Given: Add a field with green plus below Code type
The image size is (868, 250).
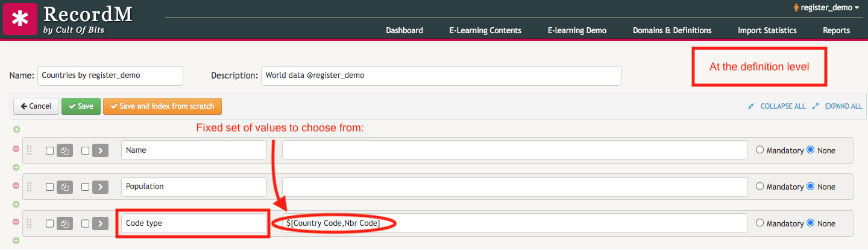Looking at the screenshot, I should (16, 240).
